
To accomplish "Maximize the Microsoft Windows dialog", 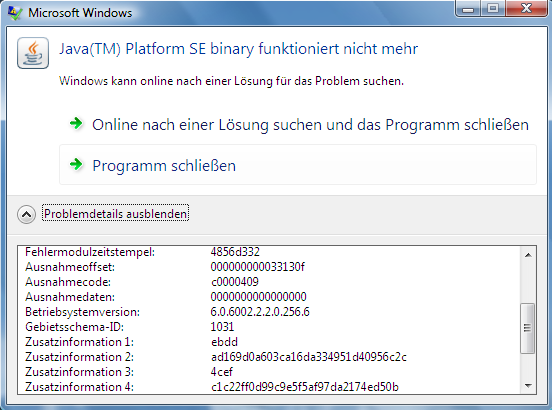I will (x=493, y=8).
